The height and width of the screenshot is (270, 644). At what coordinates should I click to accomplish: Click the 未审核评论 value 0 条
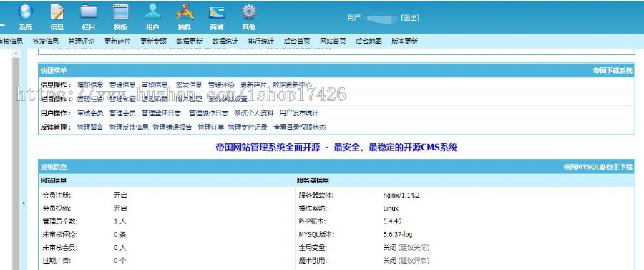120,235
